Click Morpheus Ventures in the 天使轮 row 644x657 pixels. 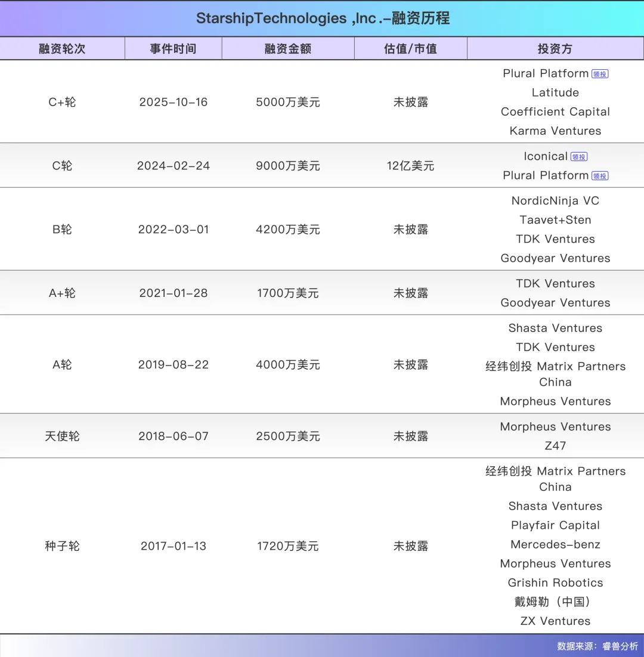pos(555,426)
